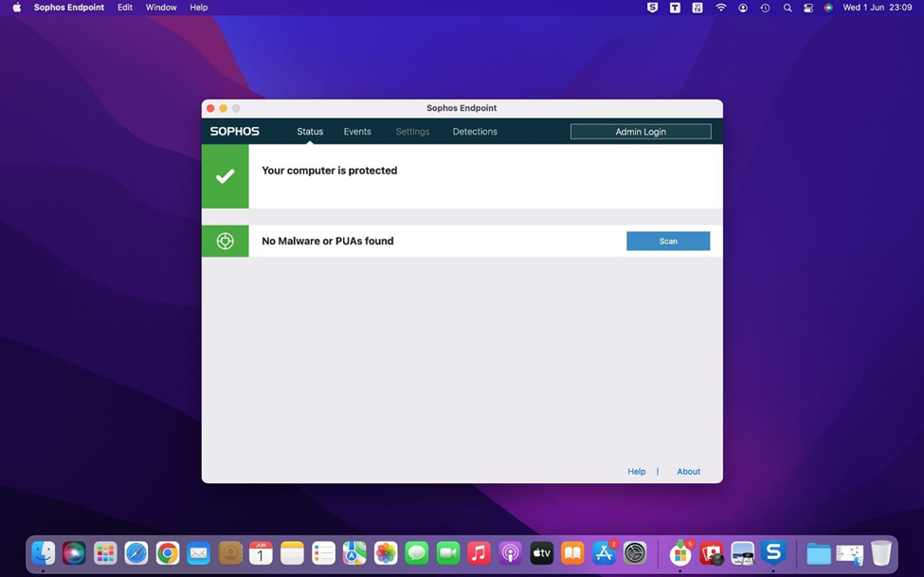Click the SOPHOS logo in header
924x577 pixels.
coord(234,132)
